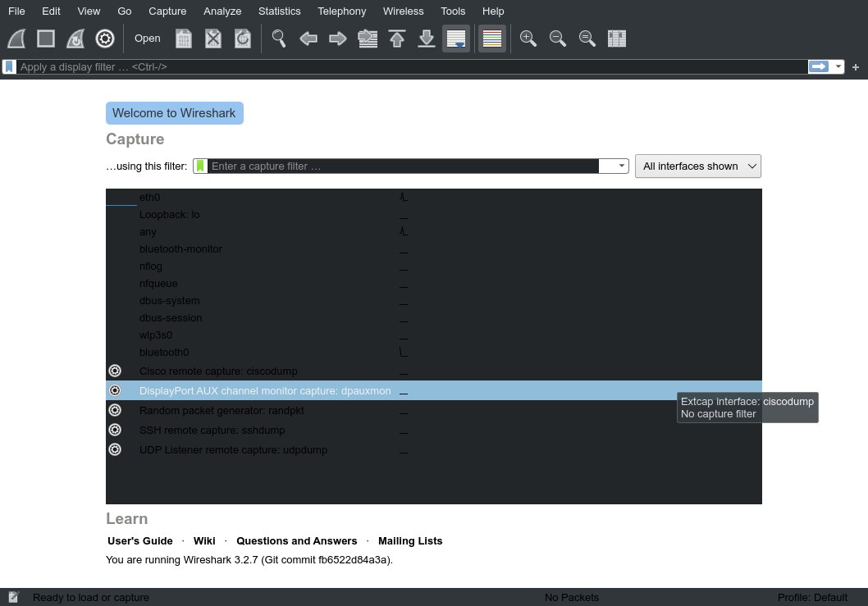This screenshot has height=606, width=868.
Task: Click the stop capture square icon
Action: coord(46,39)
